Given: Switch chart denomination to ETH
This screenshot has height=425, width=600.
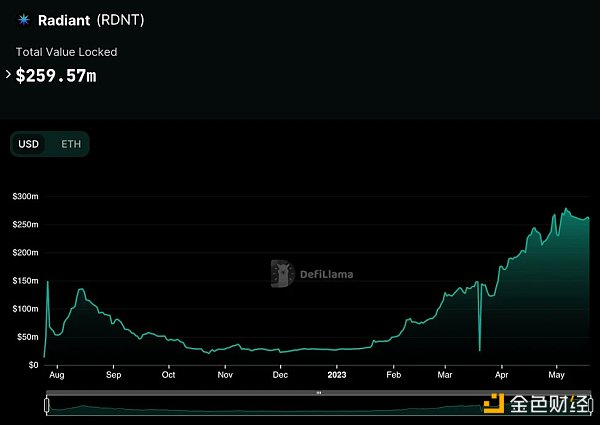Looking at the screenshot, I should point(71,144).
